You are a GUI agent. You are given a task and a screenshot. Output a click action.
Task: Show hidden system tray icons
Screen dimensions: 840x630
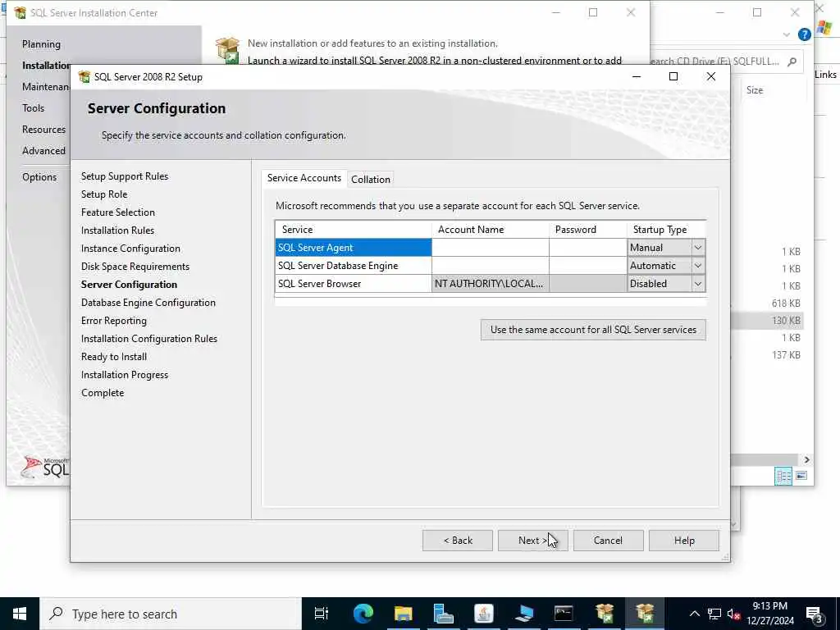tap(694, 614)
